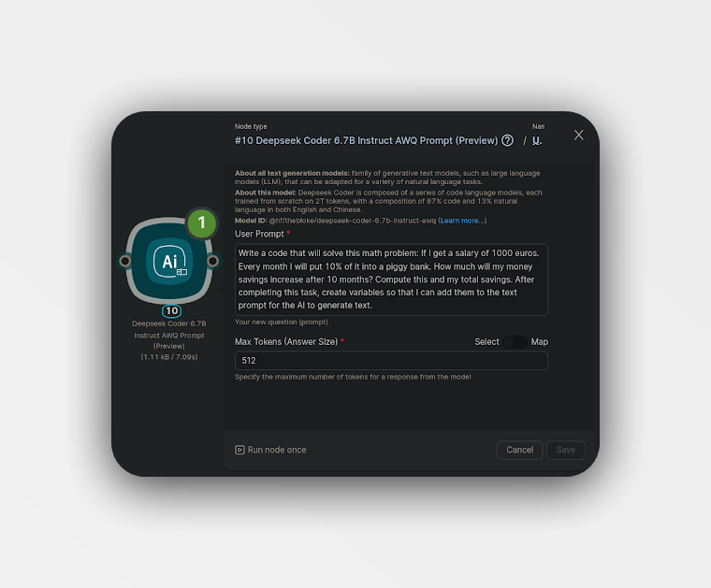
Task: Focus the User Prompt text area
Action: pos(391,280)
